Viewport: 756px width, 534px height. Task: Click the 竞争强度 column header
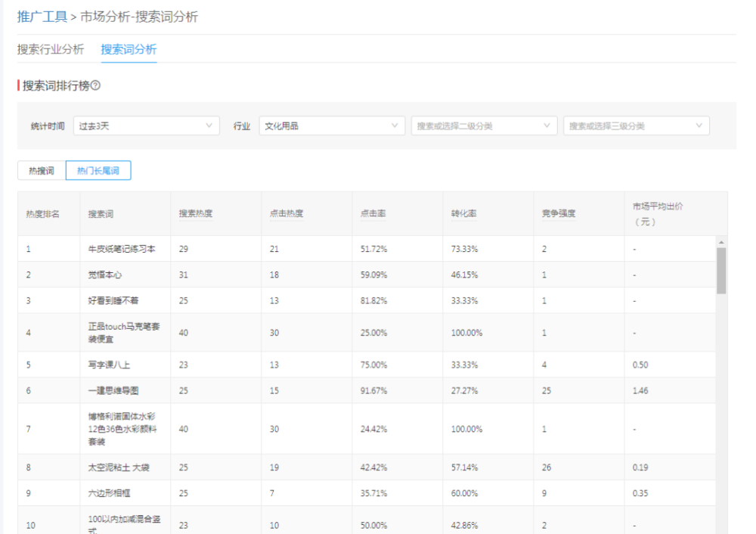[559, 213]
